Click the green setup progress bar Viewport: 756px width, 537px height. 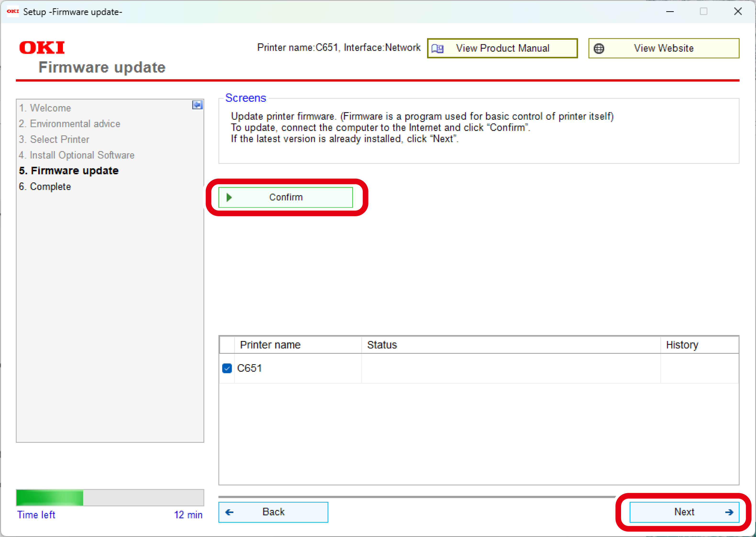point(110,498)
